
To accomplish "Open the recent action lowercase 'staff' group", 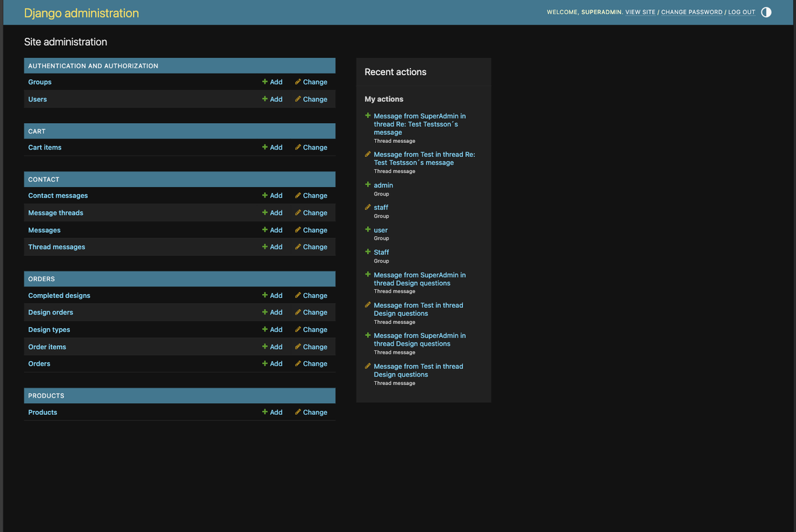I will point(381,207).
